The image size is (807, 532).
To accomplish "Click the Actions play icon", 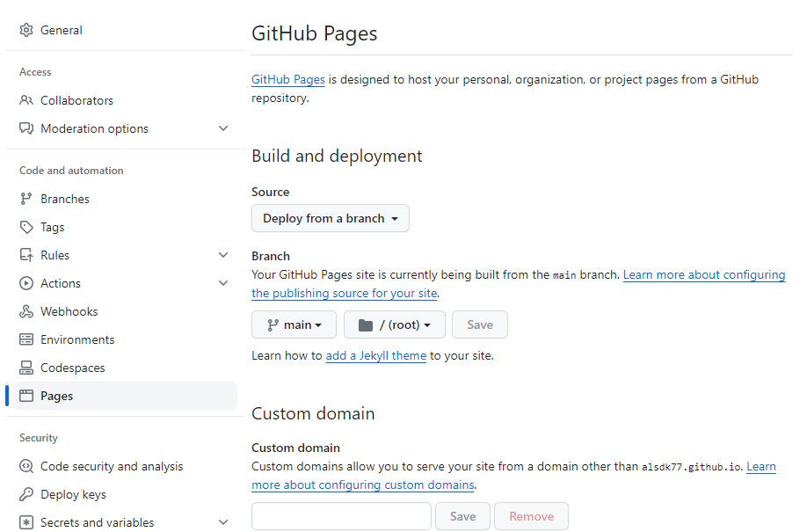I will coord(26,283).
